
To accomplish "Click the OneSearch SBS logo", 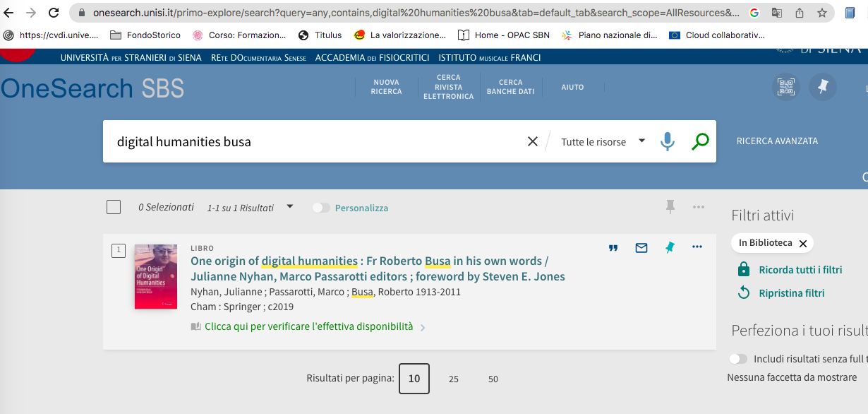I will click(92, 88).
